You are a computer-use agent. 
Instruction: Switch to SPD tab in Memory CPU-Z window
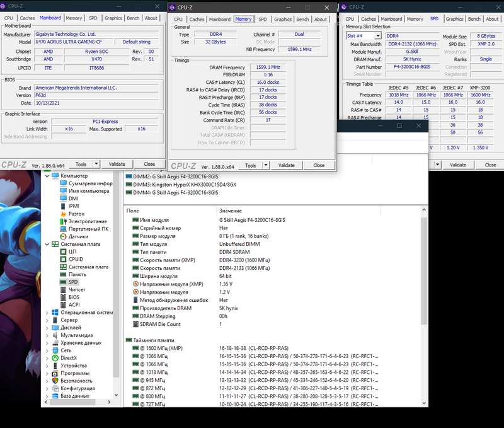tap(263, 20)
